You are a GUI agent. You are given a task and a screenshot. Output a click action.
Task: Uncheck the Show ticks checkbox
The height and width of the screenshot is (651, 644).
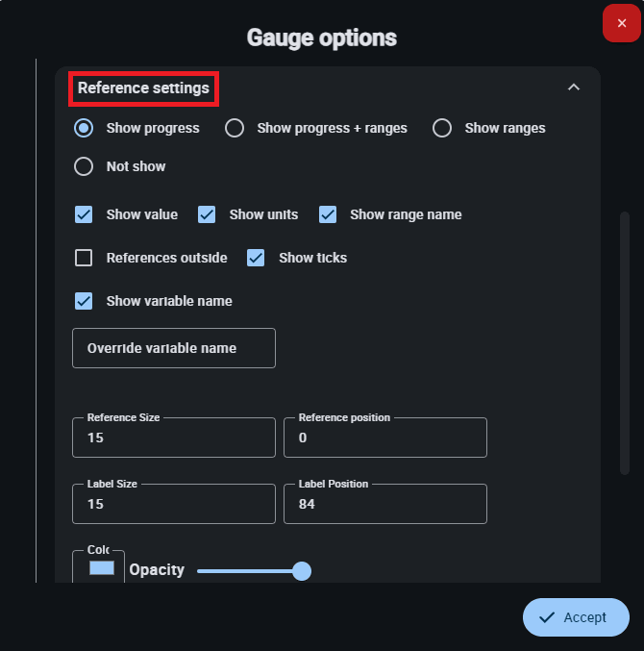pyautogui.click(x=256, y=258)
